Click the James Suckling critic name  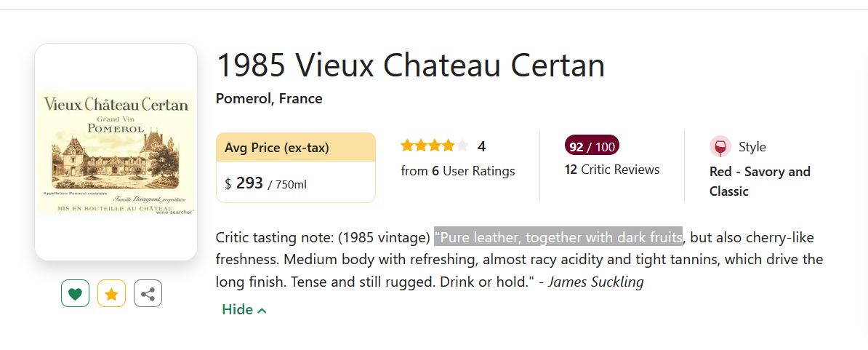click(595, 282)
